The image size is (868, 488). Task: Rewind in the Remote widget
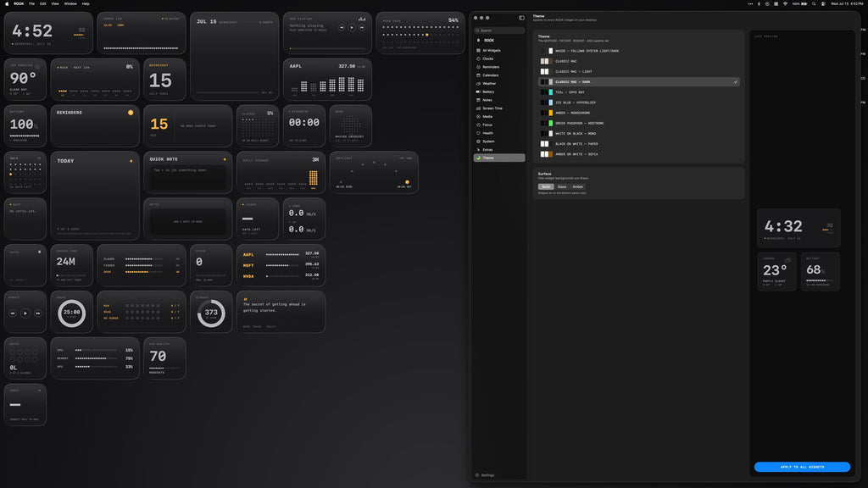point(13,313)
